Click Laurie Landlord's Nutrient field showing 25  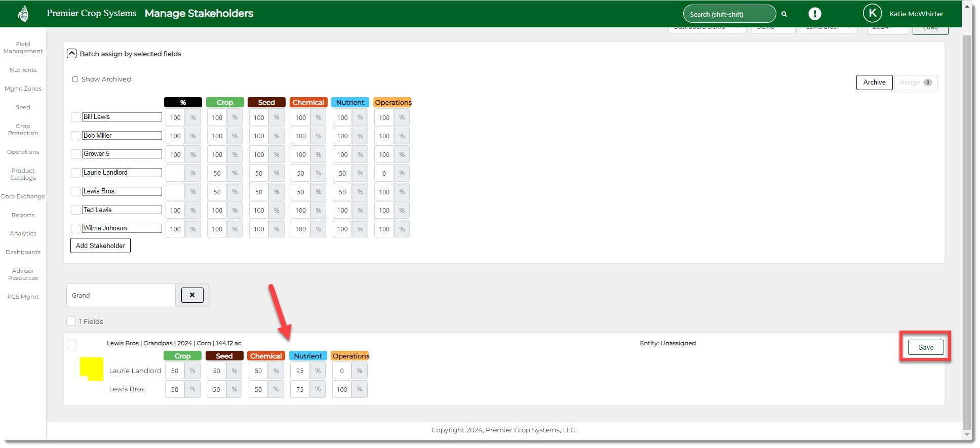[300, 371]
